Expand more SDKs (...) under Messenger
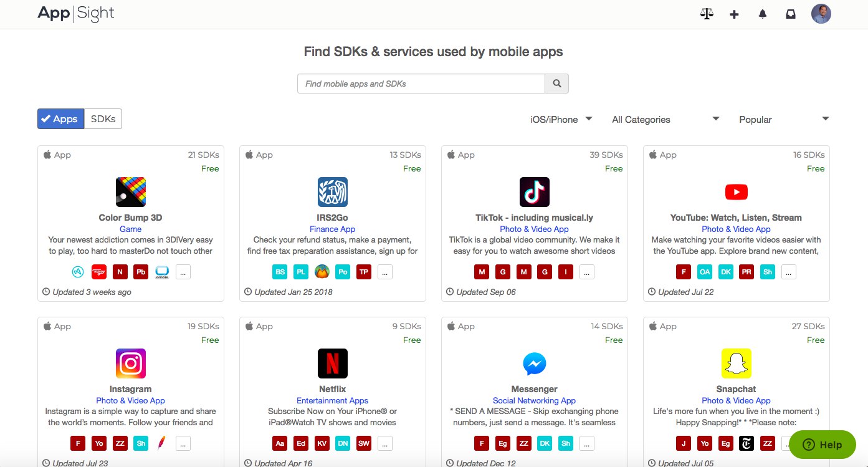Screen dimensions: 868x467 coord(587,443)
